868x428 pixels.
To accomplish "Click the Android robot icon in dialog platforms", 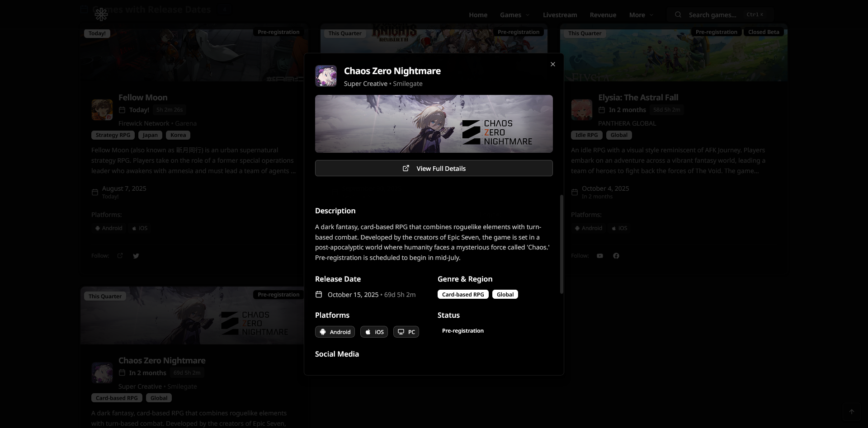I will tap(323, 332).
